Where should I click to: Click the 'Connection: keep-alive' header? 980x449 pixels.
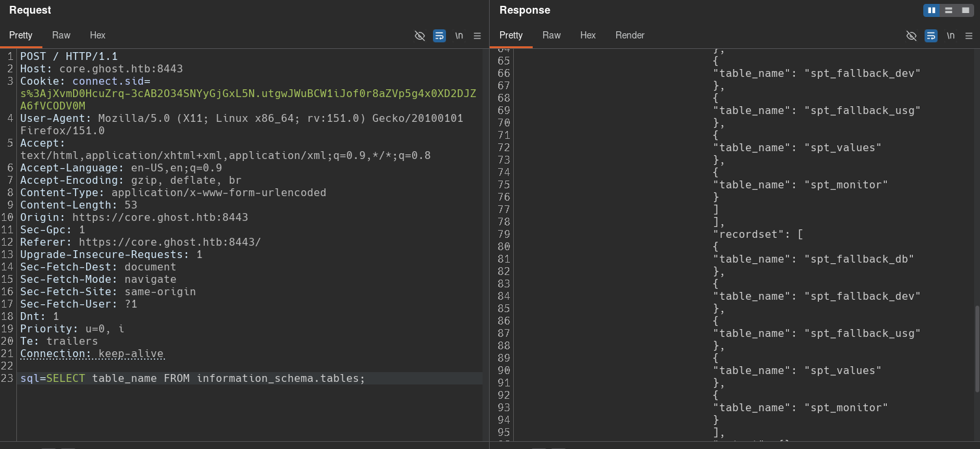point(92,354)
